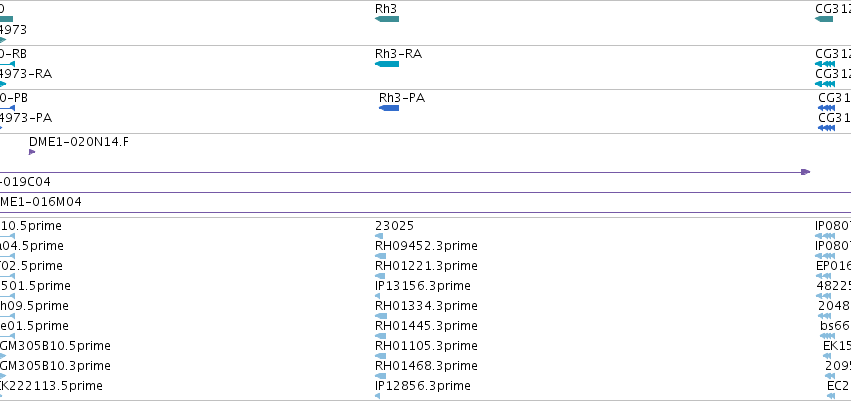Click the DME1-020N14.F label

(79, 142)
